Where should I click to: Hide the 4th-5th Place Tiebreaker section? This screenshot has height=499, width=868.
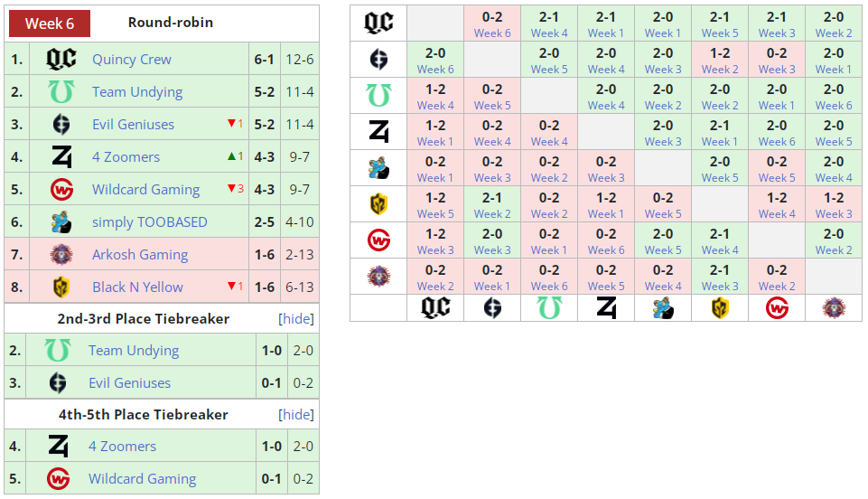click(296, 415)
